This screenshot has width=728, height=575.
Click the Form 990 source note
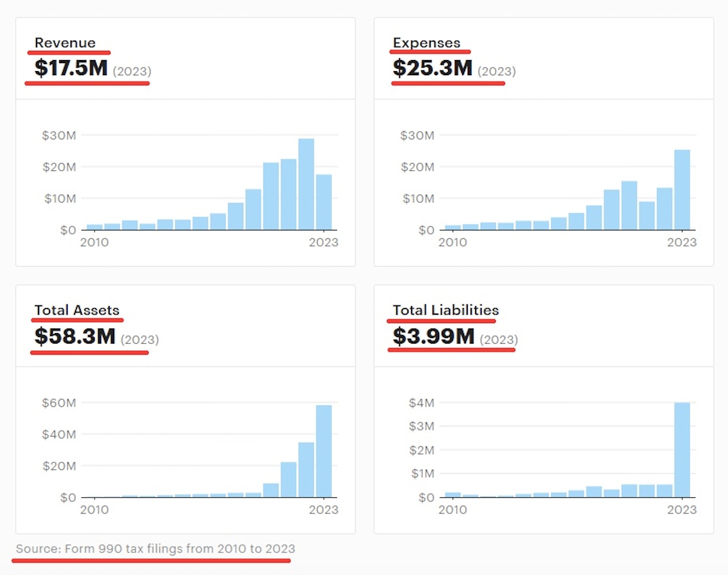pos(155,549)
